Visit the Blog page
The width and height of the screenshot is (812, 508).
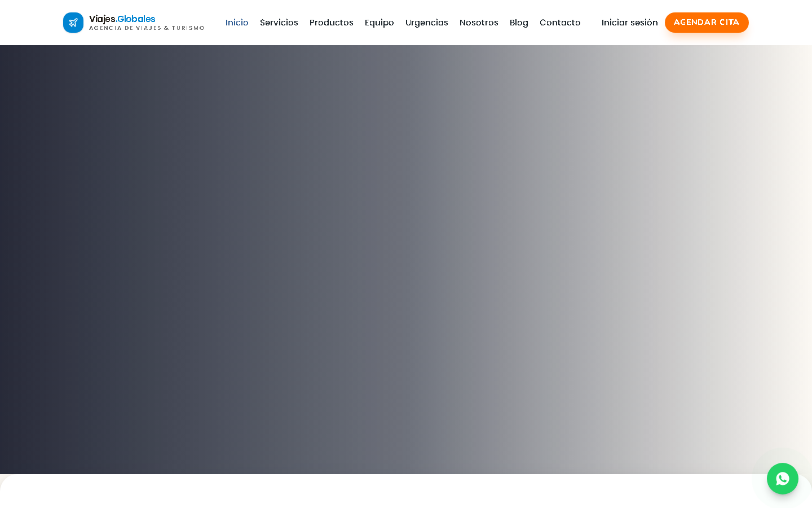pyautogui.click(x=519, y=23)
